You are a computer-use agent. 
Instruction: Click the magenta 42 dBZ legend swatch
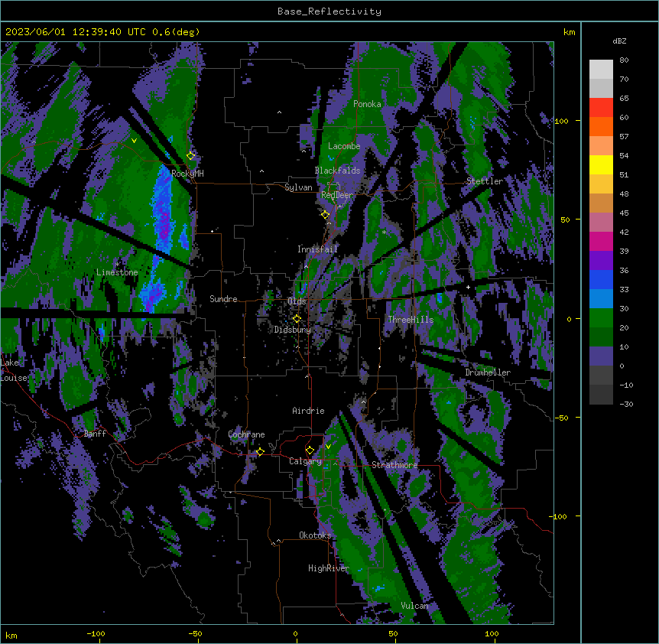tap(601, 241)
